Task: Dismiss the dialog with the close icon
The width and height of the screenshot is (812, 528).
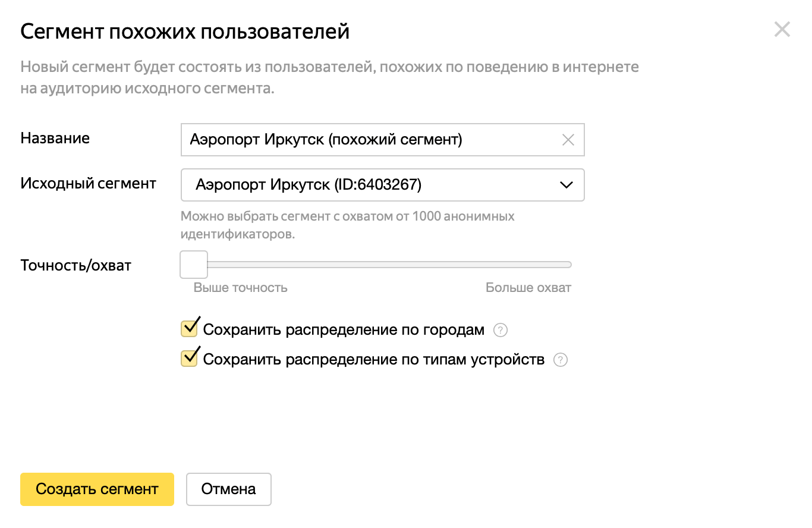Action: 782,29
